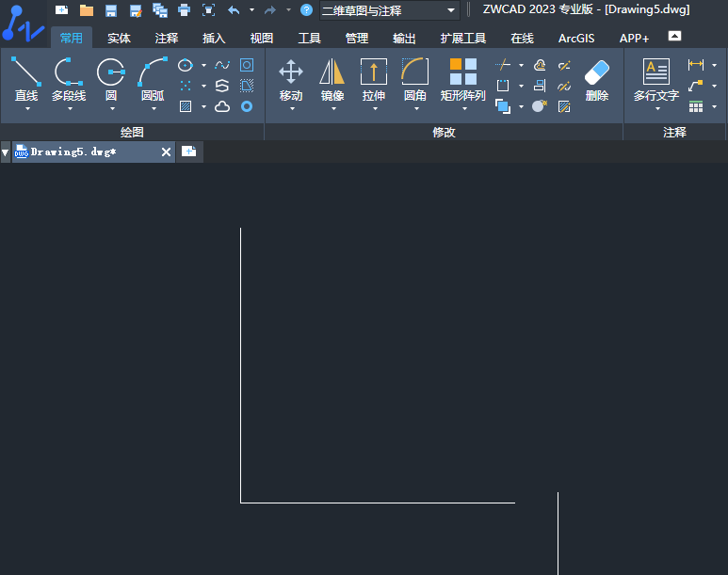This screenshot has height=575, width=728.
Task: Click the hatch fill icon
Action: pos(186,106)
